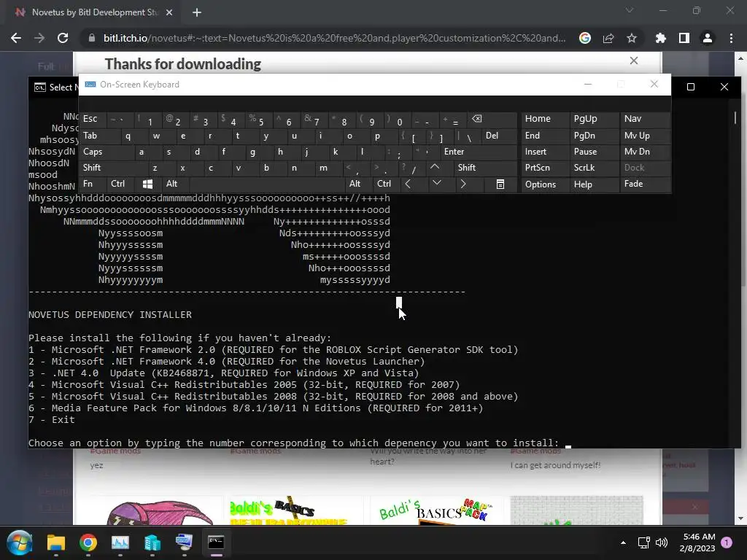Click left arrow key on On-Screen Keyboard
The width and height of the screenshot is (747, 560).
pyautogui.click(x=408, y=184)
